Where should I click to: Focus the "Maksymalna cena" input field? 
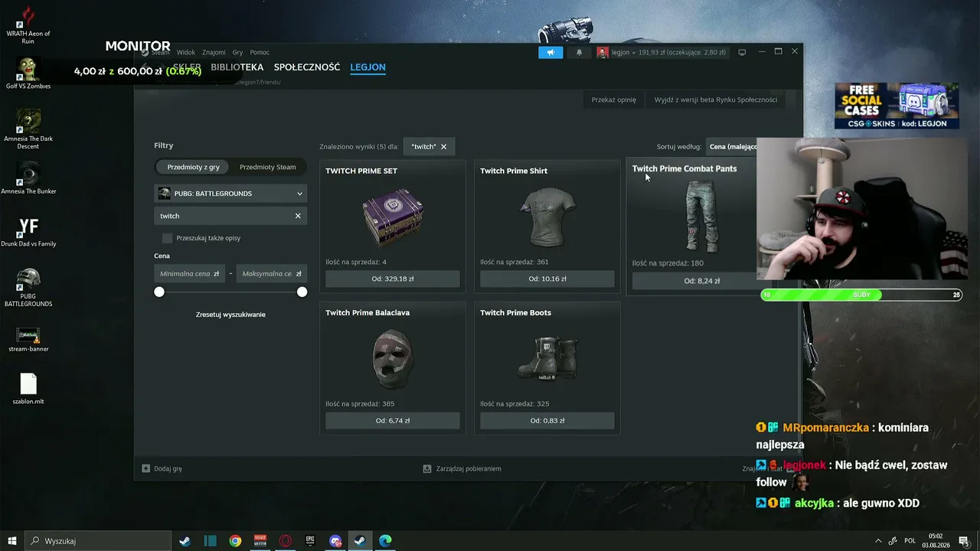[271, 273]
